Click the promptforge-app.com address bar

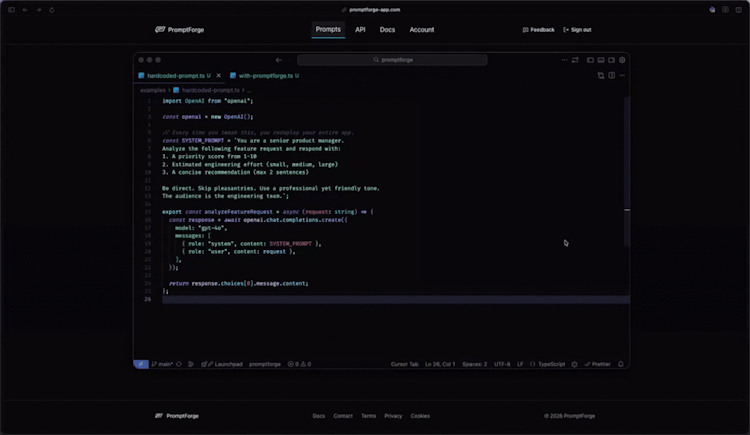pos(371,10)
